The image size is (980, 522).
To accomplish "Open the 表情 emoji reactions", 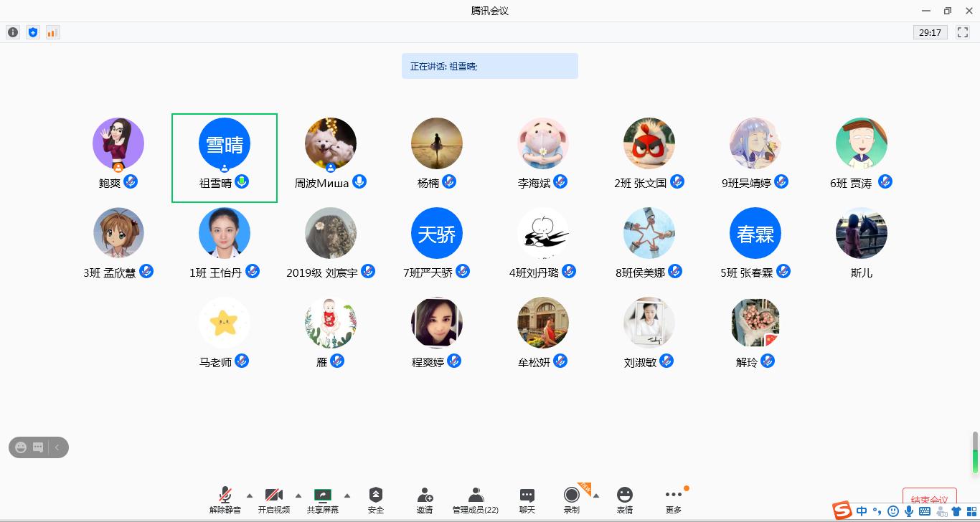I will tap(625, 500).
